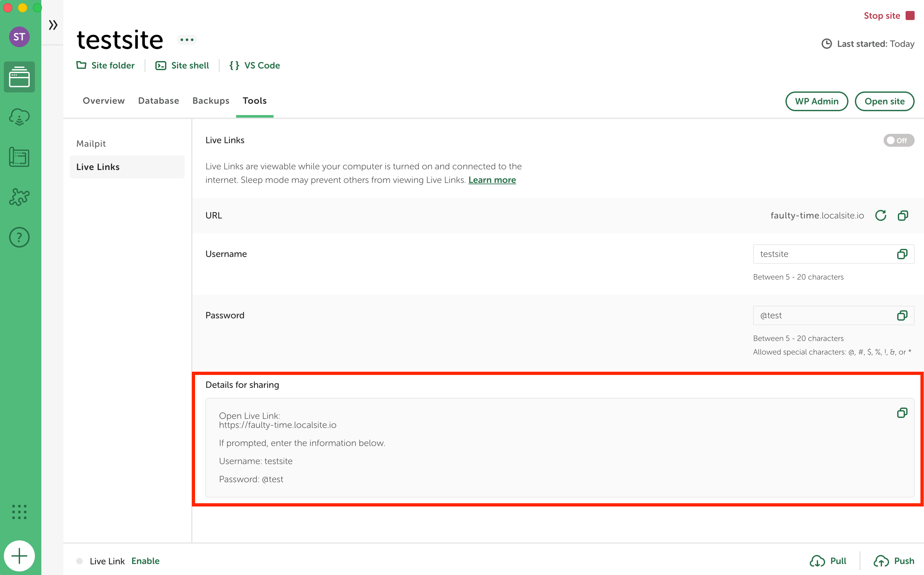The image size is (924, 575).
Task: Switch to the Database tab
Action: (x=159, y=101)
